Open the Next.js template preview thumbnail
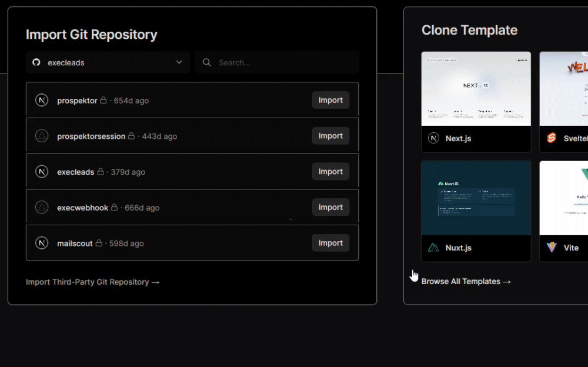 click(476, 89)
